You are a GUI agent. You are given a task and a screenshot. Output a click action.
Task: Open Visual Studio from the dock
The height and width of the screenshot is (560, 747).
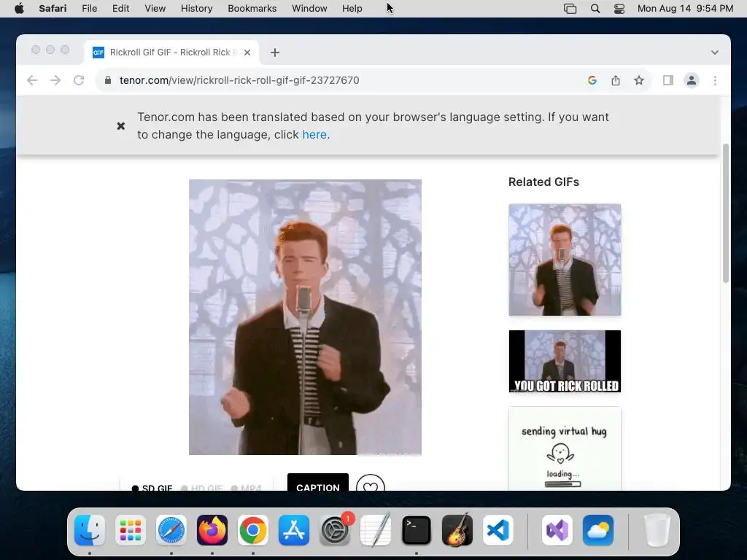click(557, 530)
